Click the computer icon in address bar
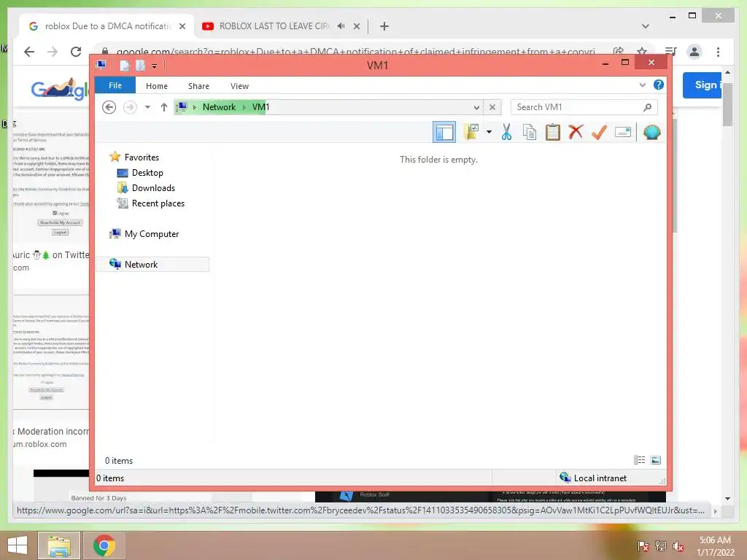Image resolution: width=747 pixels, height=560 pixels. pyautogui.click(x=182, y=107)
